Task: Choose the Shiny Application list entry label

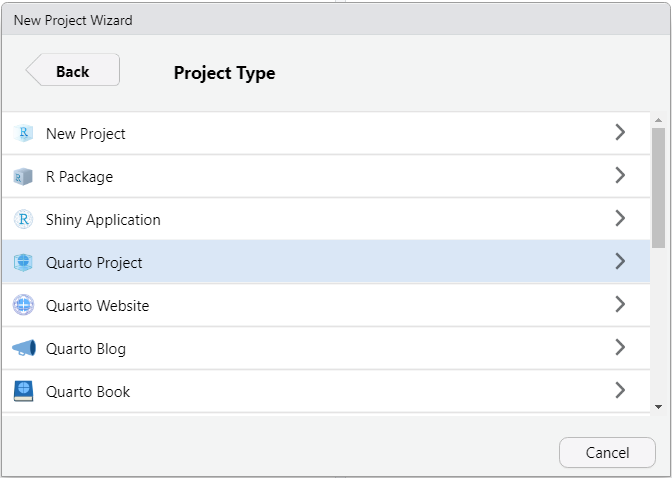Action: click(103, 219)
